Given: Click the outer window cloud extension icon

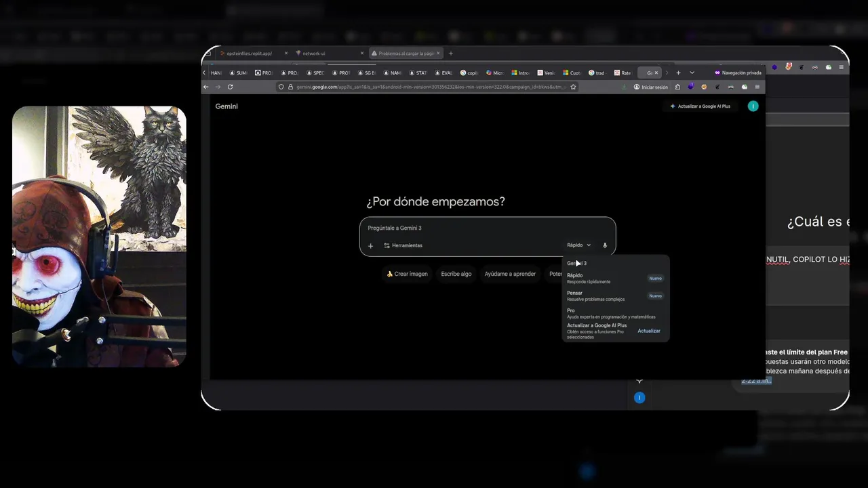Looking at the screenshot, I should point(828,67).
